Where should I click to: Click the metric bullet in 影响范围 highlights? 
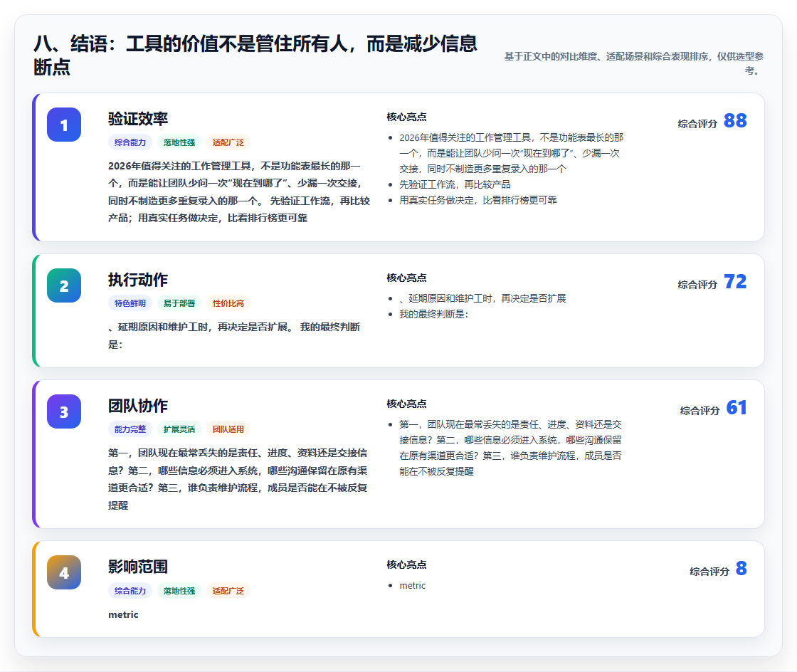[412, 586]
